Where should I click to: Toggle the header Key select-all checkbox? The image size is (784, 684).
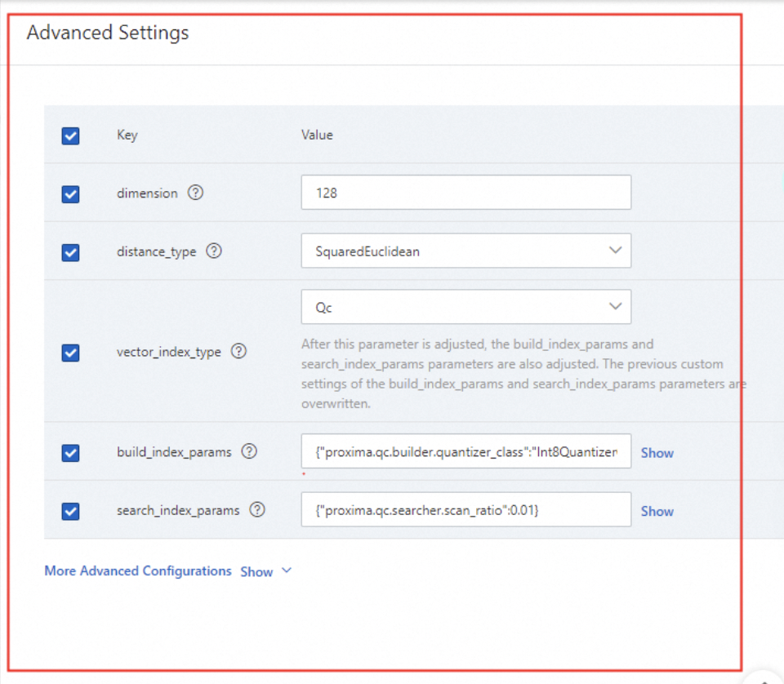pos(71,135)
